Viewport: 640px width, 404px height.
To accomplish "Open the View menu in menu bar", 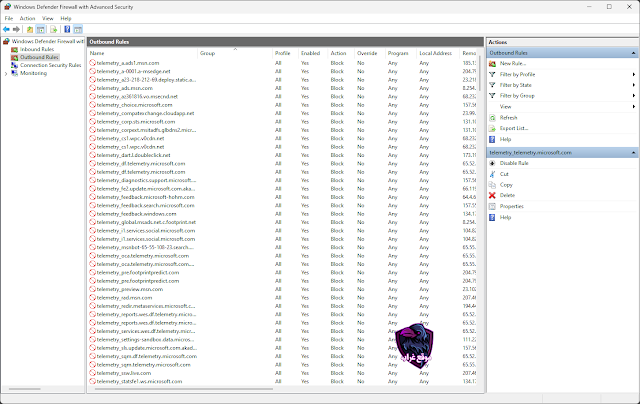I will (48, 18).
